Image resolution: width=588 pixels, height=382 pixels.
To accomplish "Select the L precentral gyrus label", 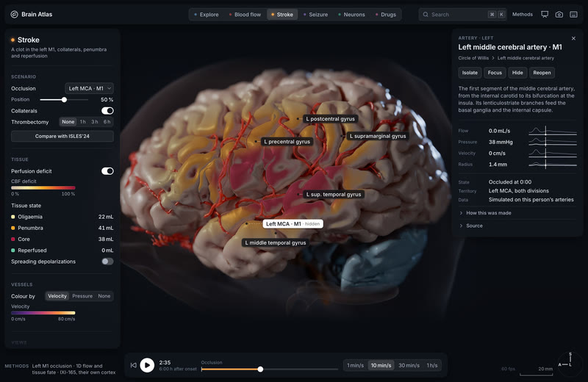I will [287, 142].
